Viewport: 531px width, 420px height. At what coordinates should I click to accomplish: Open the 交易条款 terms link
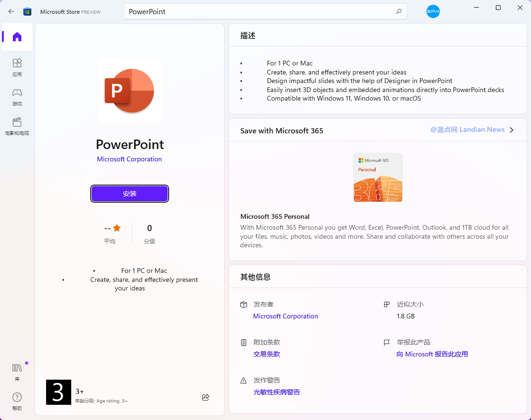tap(266, 354)
